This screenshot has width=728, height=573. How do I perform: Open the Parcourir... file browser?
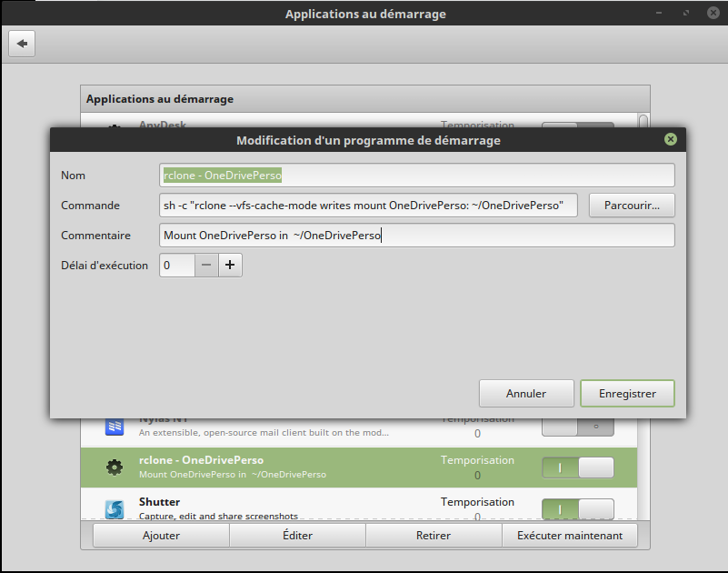click(x=632, y=206)
